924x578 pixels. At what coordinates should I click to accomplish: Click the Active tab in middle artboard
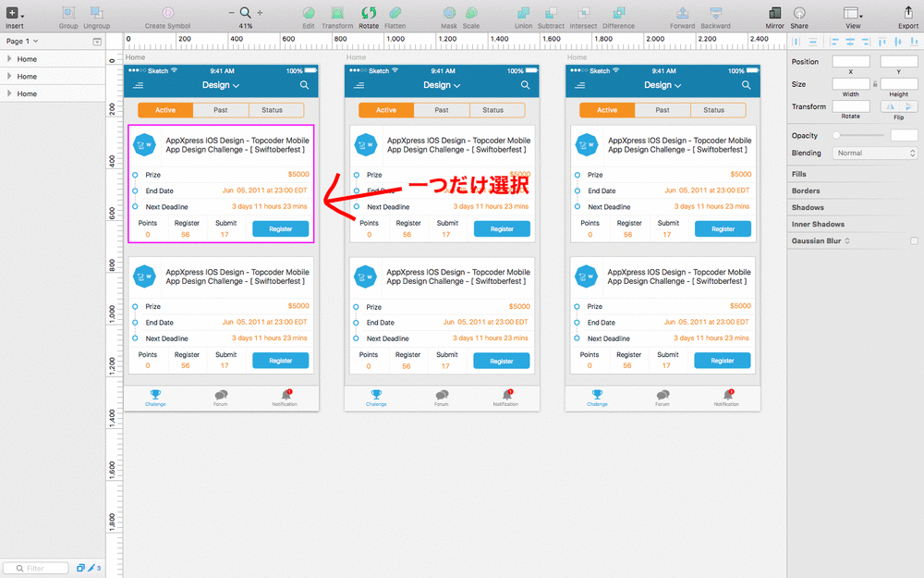[x=386, y=110]
